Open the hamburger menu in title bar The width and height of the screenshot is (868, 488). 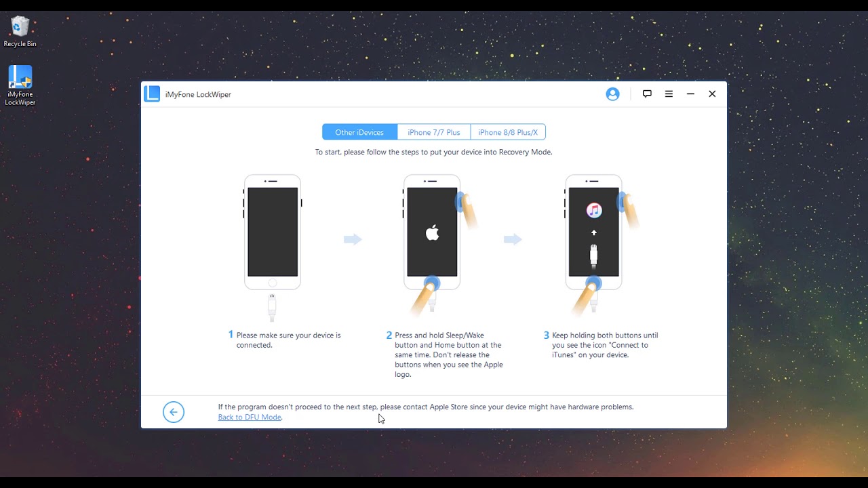pyautogui.click(x=669, y=94)
